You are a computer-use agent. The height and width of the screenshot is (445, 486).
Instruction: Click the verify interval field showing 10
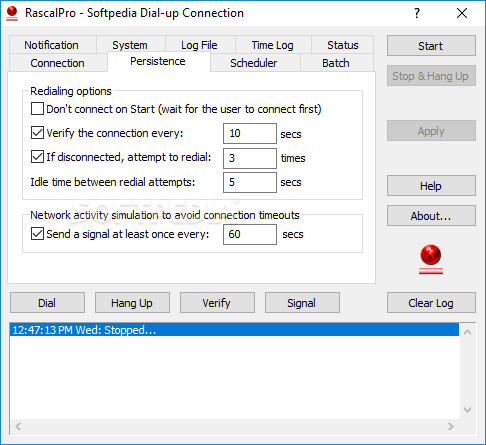[x=250, y=133]
